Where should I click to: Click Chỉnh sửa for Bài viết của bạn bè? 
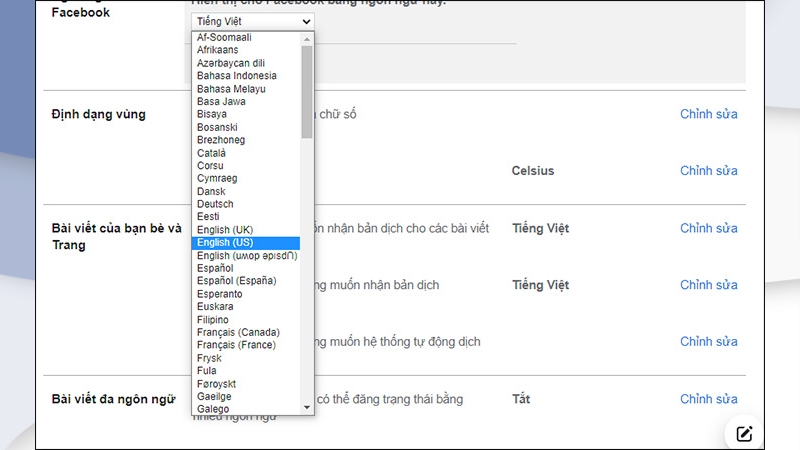(x=709, y=228)
